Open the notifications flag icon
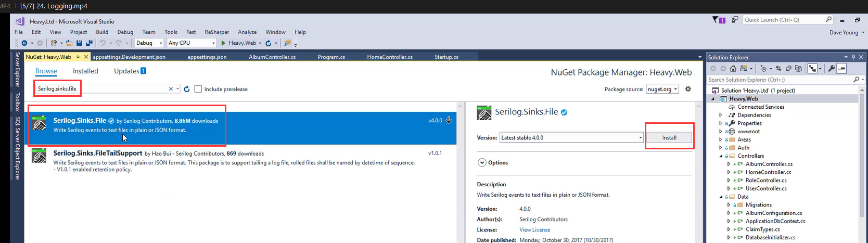Screen dimensions: 868x243 point(719,20)
